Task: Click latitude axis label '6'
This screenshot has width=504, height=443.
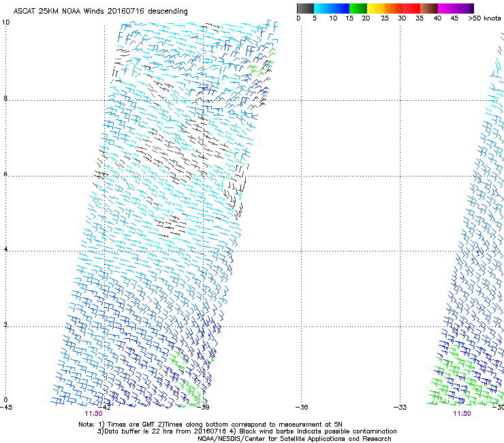Action: [5, 174]
